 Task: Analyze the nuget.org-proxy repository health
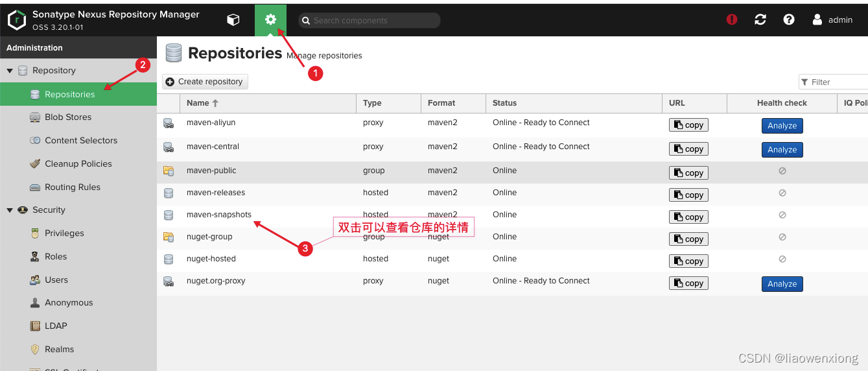pos(782,284)
